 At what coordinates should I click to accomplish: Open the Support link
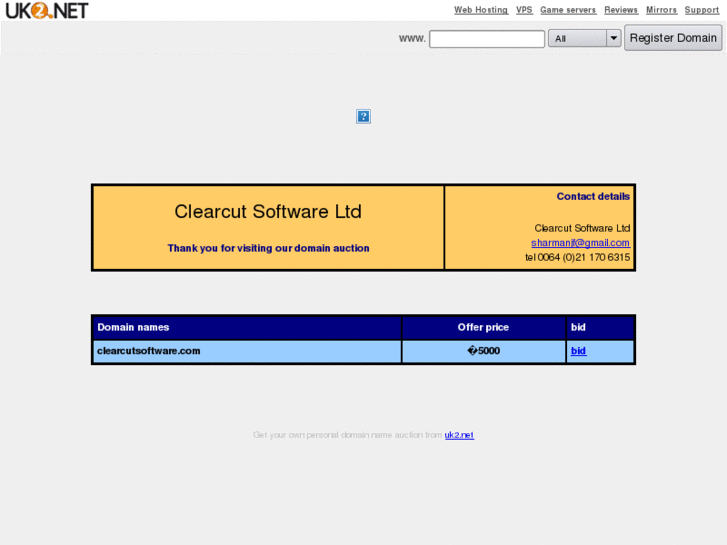tap(701, 10)
